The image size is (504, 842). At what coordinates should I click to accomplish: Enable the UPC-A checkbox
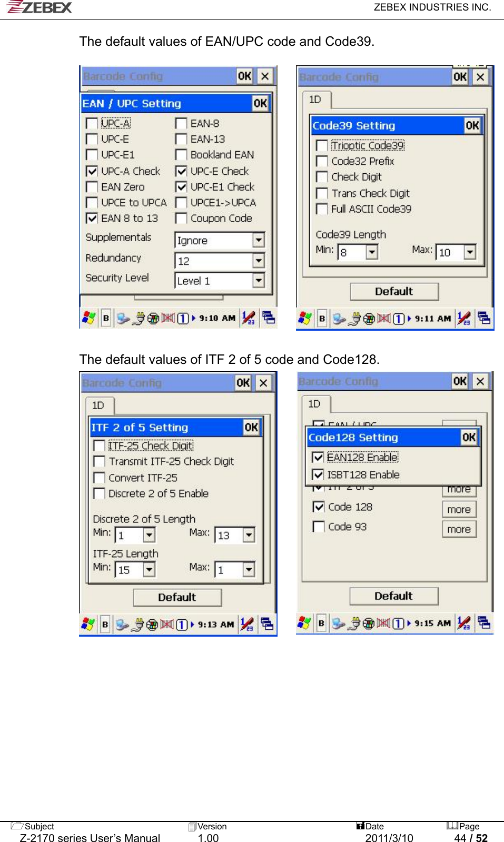[92, 123]
